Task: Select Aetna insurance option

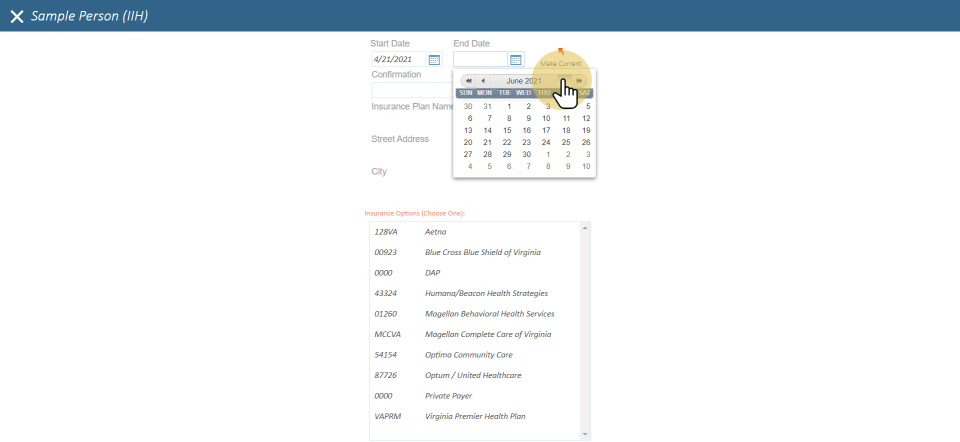Action: click(435, 232)
